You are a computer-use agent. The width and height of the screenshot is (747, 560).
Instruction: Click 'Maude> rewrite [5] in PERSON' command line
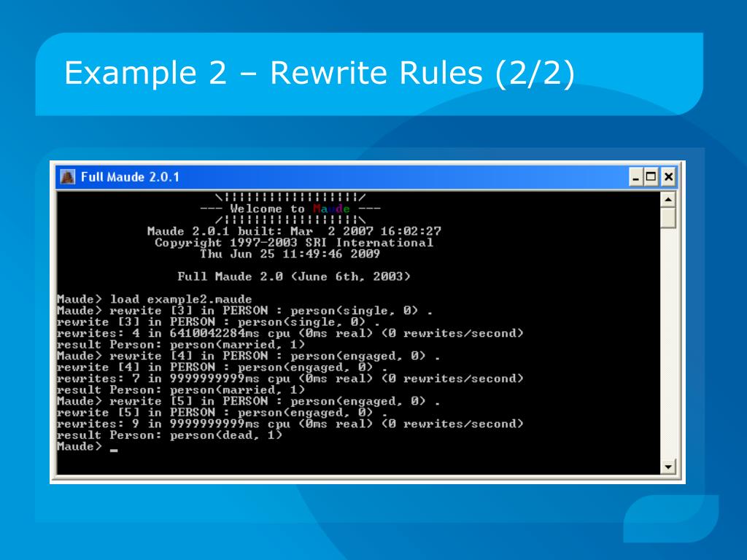[x=249, y=401]
